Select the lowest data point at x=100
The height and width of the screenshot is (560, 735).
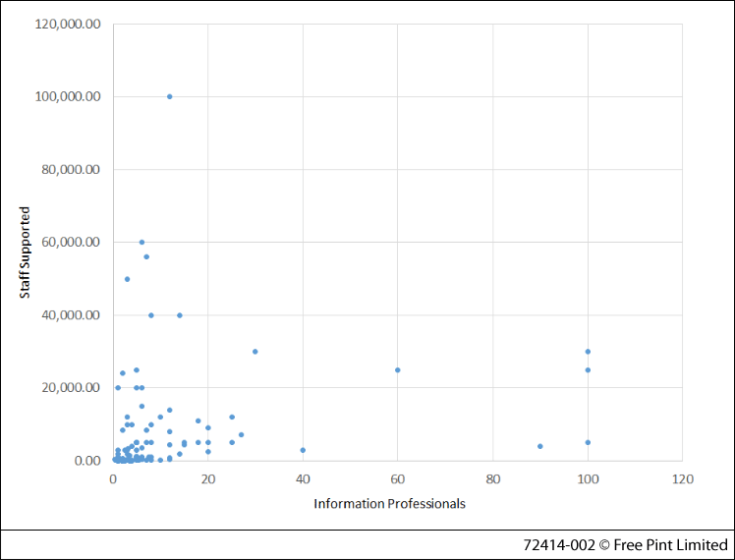588,442
